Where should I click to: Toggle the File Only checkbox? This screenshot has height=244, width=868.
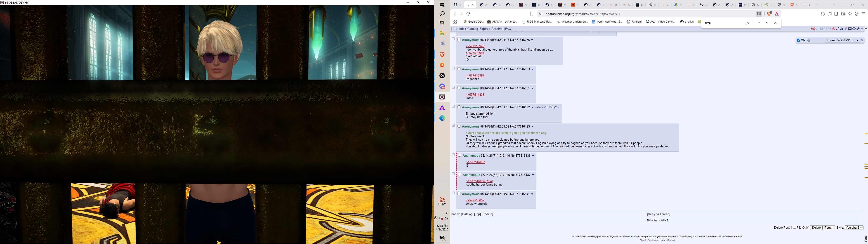795,228
